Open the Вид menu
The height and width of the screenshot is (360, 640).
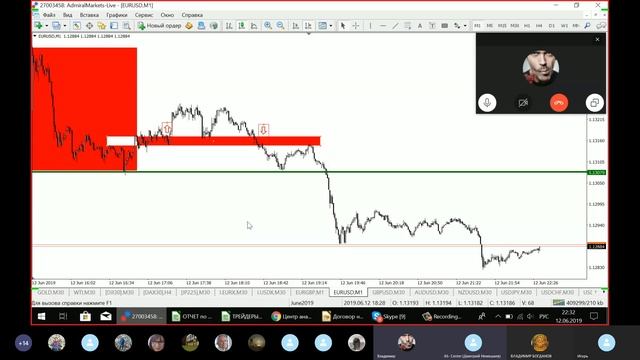(68, 15)
